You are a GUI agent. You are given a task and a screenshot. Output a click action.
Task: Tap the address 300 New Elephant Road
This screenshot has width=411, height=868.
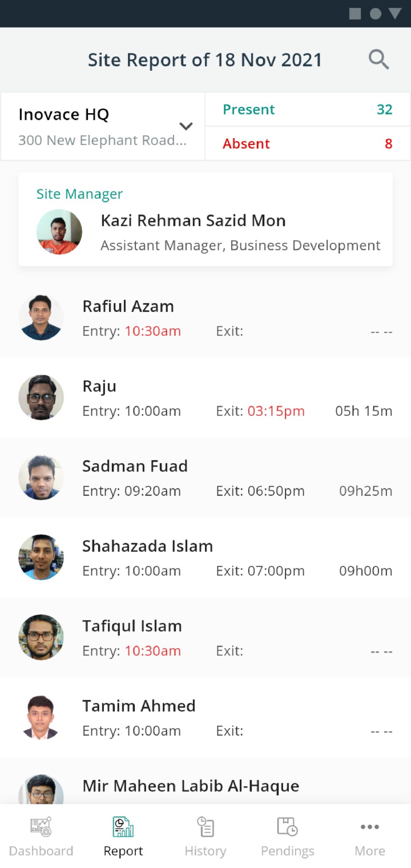tap(102, 140)
